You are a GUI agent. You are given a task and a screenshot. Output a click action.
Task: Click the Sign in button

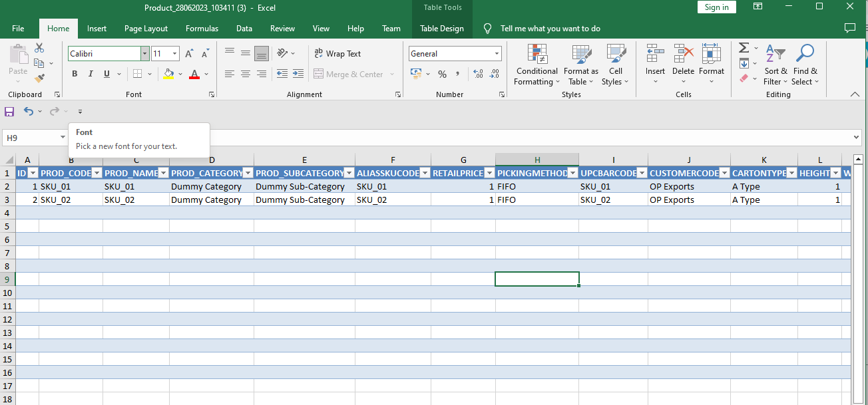(x=716, y=7)
